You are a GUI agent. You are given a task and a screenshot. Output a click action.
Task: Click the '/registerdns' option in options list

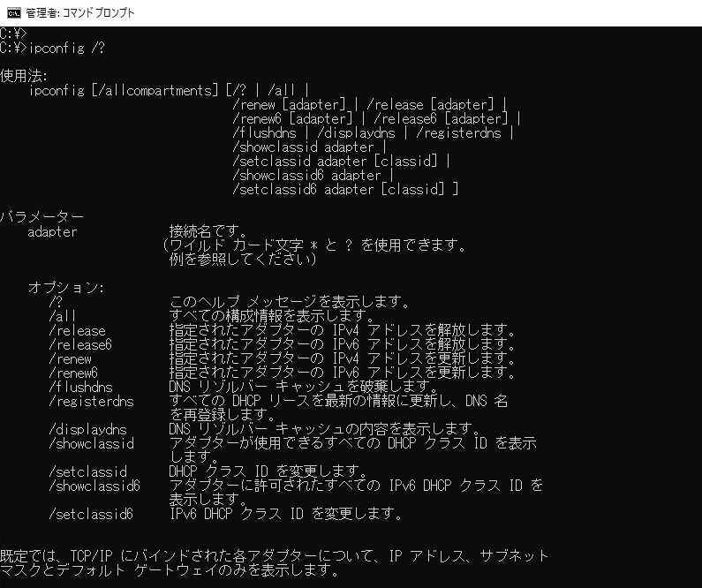pos(91,402)
